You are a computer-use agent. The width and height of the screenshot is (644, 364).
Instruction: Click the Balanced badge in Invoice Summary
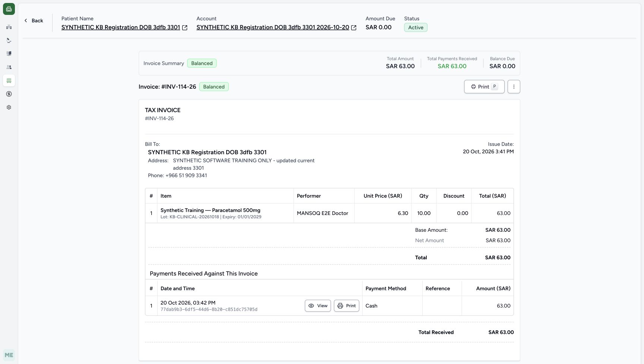pyautogui.click(x=202, y=63)
